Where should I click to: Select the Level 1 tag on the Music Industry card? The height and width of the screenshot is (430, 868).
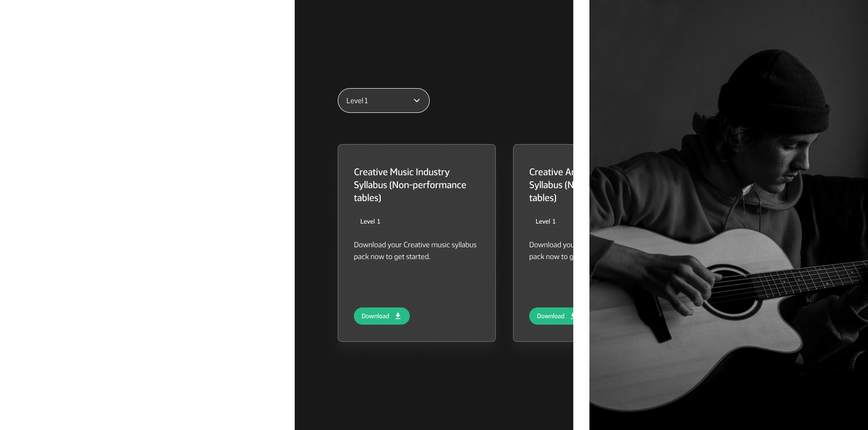pos(370,221)
